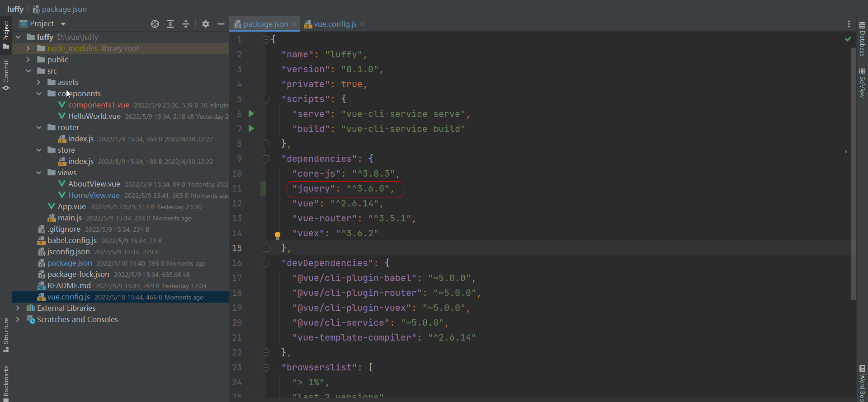Viewport: 868px width, 402px height.
Task: Open the Structure tool window
Action: click(6, 335)
